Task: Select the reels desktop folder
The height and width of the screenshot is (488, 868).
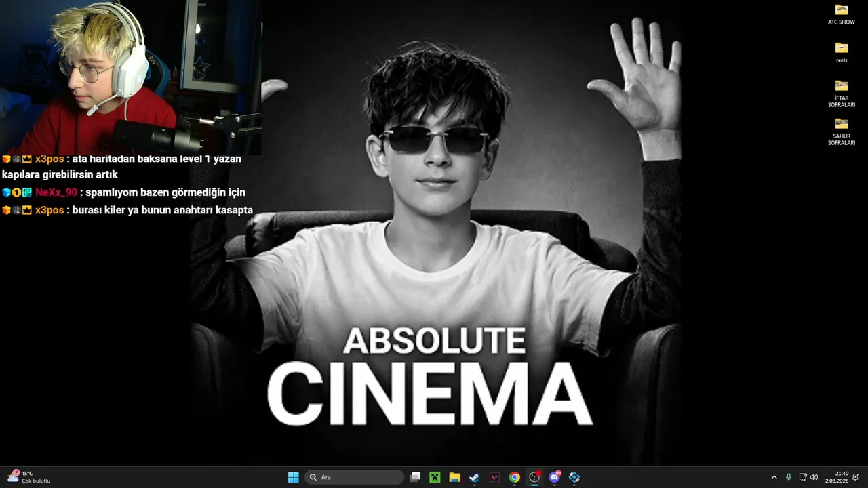Action: 842,52
